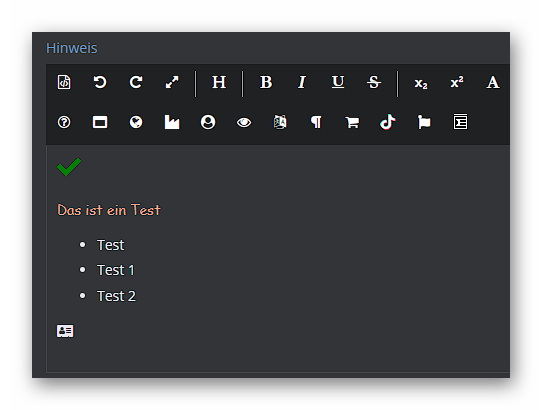
Task: Click the globe icon in toolbar
Action: click(136, 122)
